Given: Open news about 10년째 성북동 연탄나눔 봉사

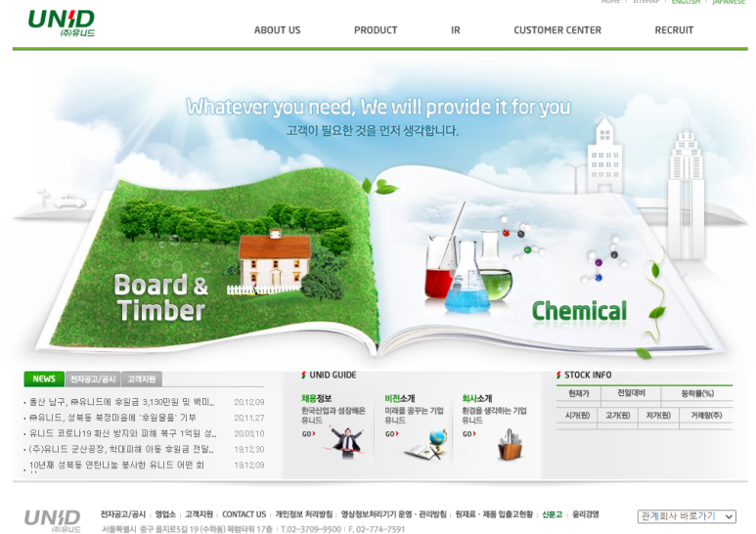Looking at the screenshot, I should click(x=116, y=466).
